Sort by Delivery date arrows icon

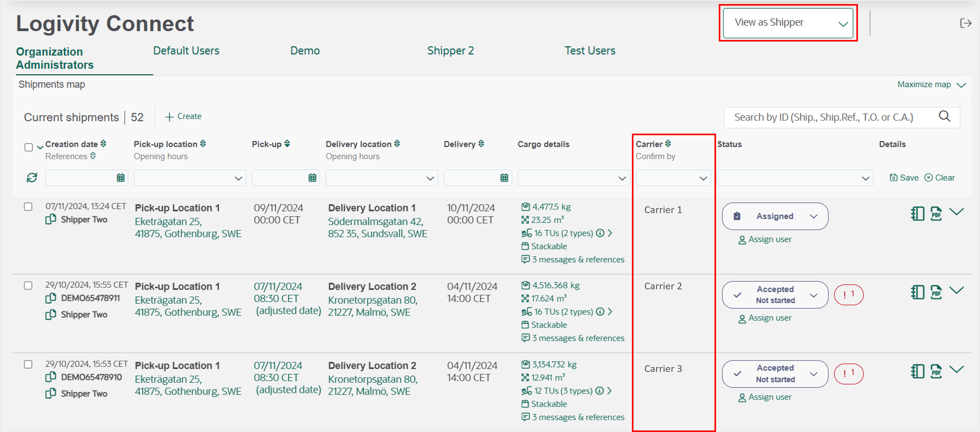pos(481,144)
